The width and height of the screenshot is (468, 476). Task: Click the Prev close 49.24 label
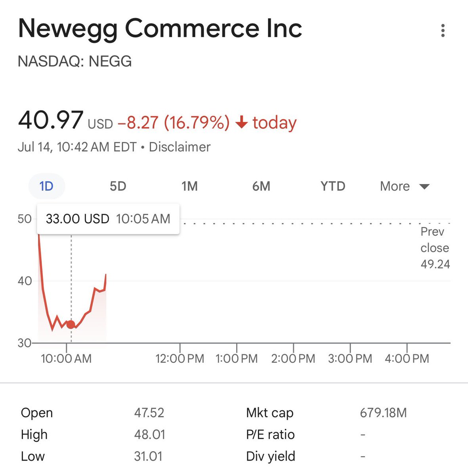pyautogui.click(x=435, y=248)
